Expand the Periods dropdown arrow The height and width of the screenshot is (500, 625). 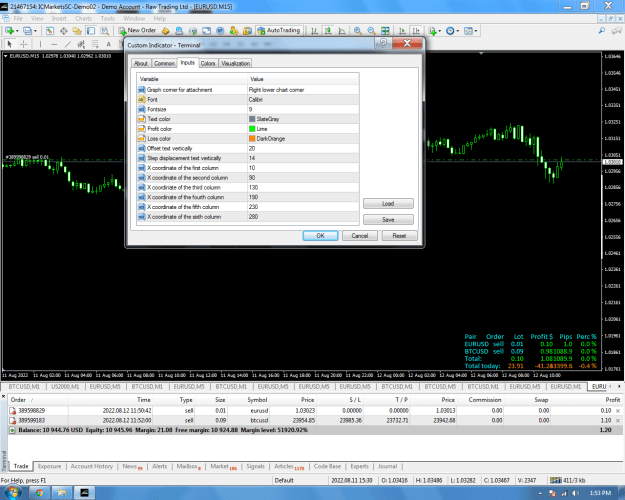[x=458, y=31]
